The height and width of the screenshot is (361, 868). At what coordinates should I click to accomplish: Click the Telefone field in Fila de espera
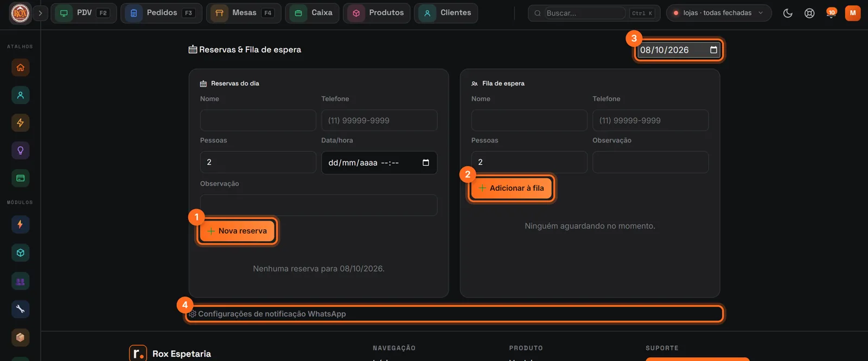[650, 120]
